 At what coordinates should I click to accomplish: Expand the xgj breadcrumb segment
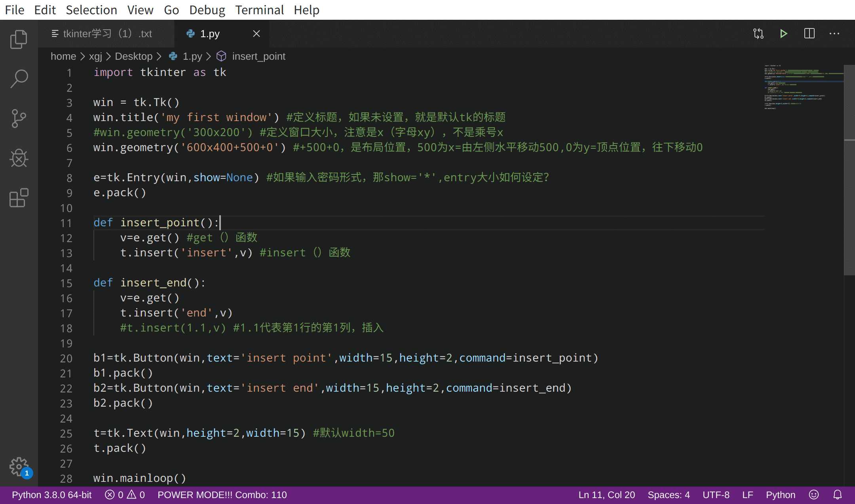point(95,56)
